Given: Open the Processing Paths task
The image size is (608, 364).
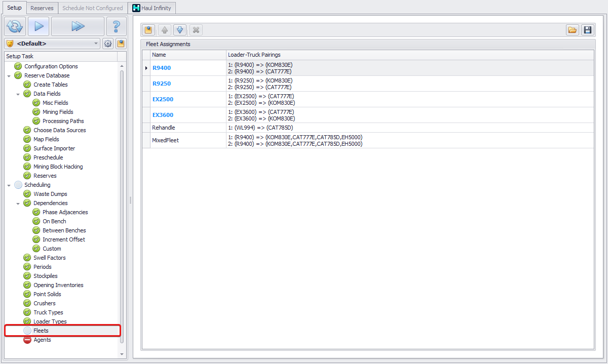Looking at the screenshot, I should pyautogui.click(x=63, y=121).
